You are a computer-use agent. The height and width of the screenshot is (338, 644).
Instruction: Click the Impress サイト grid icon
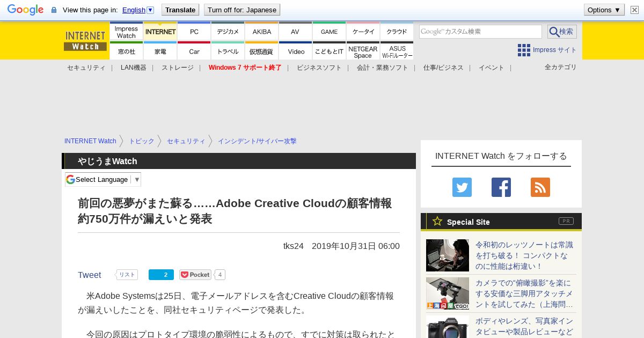pos(524,50)
